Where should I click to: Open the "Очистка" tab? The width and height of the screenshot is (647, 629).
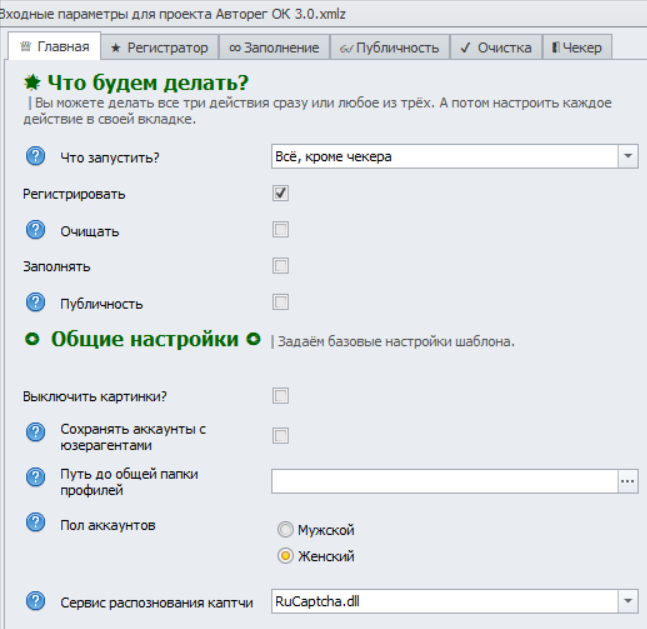click(x=495, y=47)
